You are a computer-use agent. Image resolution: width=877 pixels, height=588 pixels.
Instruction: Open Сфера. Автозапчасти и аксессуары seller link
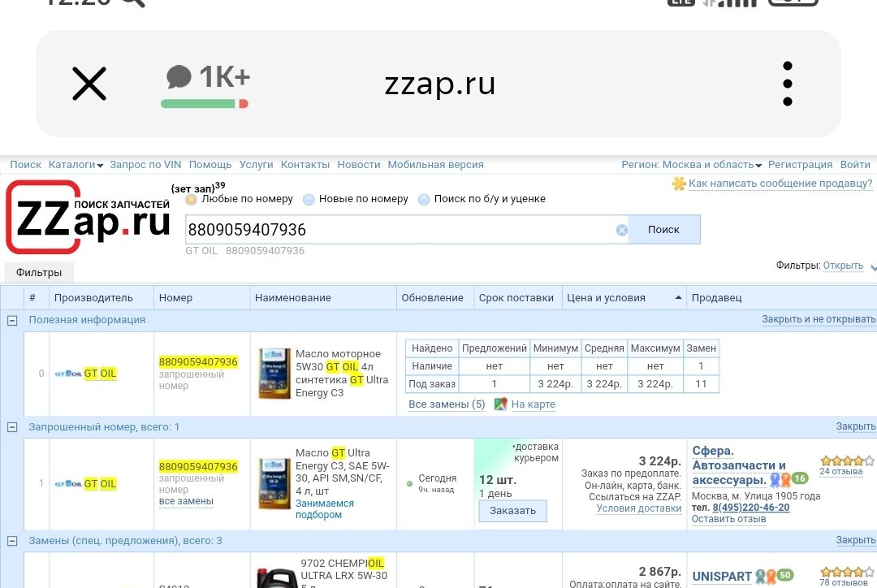click(739, 465)
